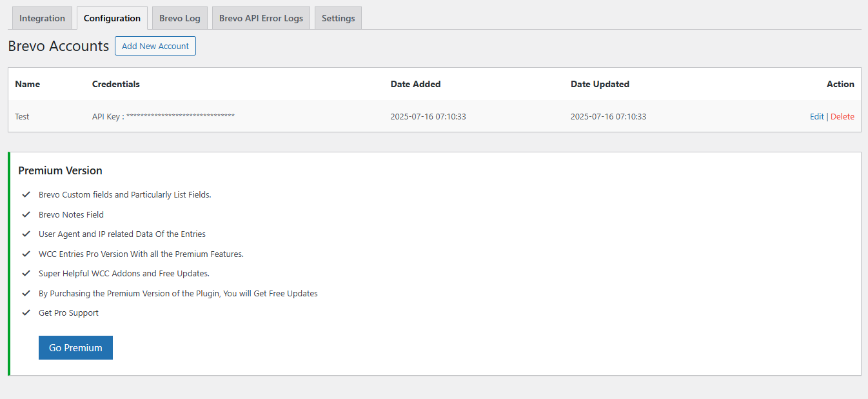Open the Brevo Log tab

pos(180,18)
